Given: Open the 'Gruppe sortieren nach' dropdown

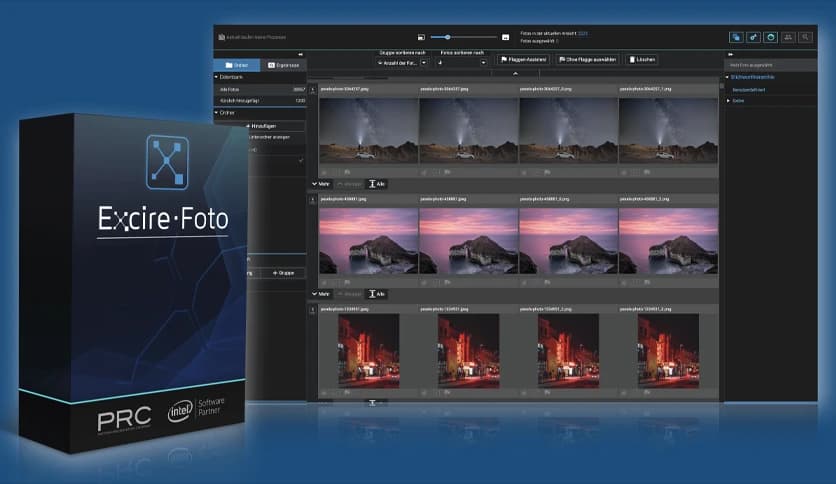Looking at the screenshot, I should (401, 62).
